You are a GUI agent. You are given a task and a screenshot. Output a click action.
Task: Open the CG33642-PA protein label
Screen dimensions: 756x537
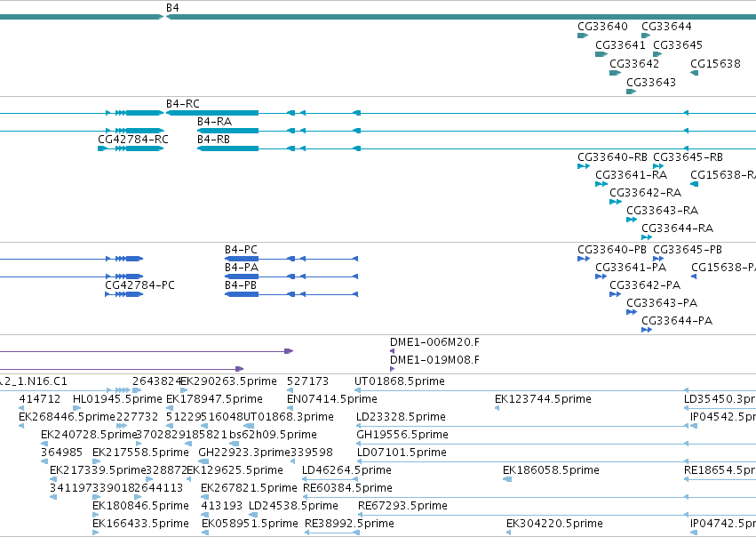pos(645,285)
